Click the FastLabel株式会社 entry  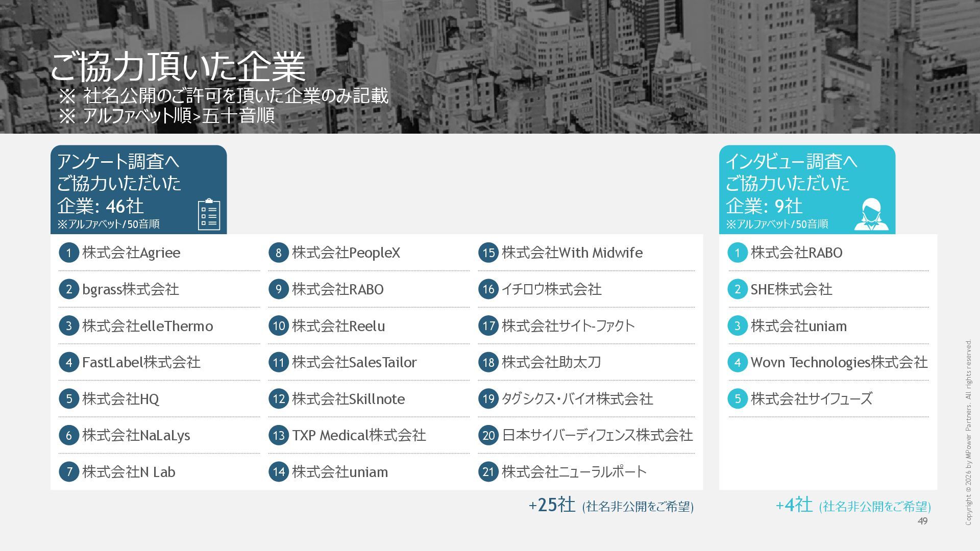(x=141, y=362)
